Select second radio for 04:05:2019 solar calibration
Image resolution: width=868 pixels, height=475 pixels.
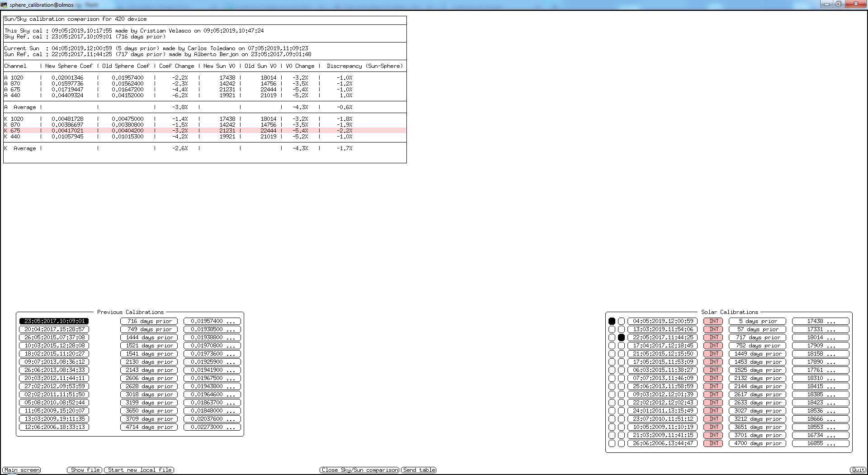click(x=621, y=321)
